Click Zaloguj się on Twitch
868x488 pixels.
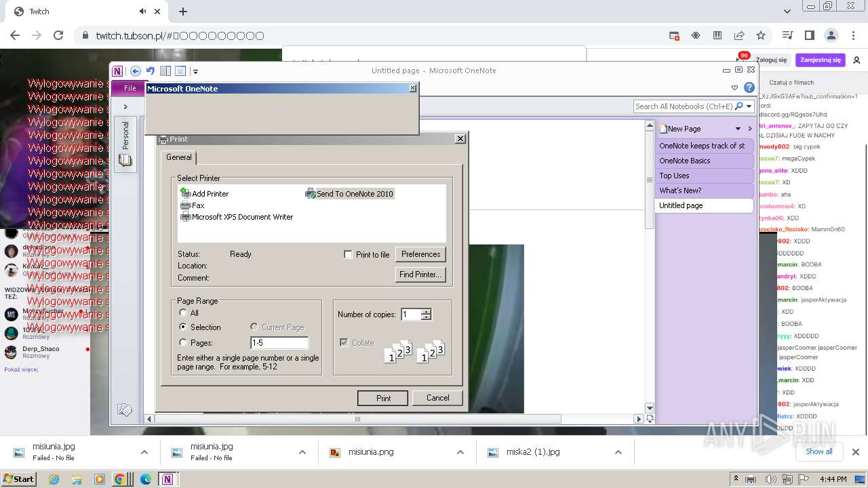click(x=771, y=60)
